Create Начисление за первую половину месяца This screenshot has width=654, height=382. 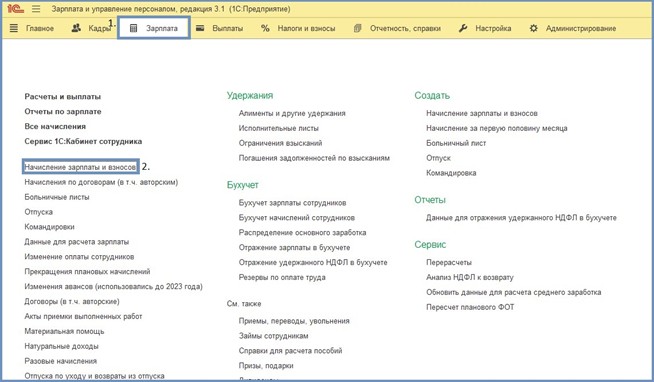tap(497, 128)
